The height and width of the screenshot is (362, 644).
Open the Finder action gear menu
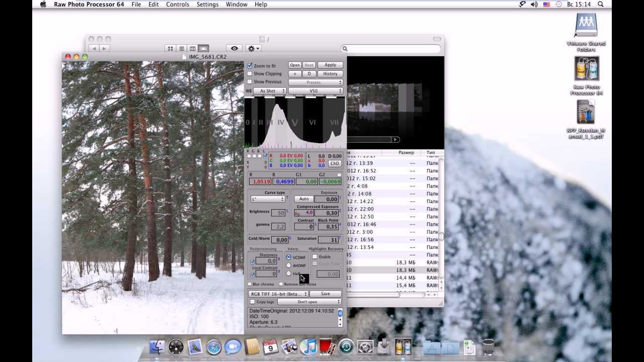[253, 48]
